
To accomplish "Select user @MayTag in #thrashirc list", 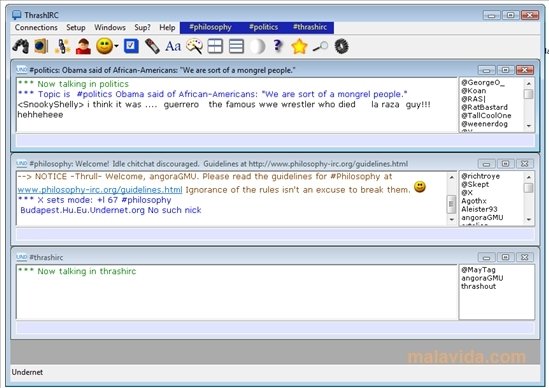I will point(478,270).
